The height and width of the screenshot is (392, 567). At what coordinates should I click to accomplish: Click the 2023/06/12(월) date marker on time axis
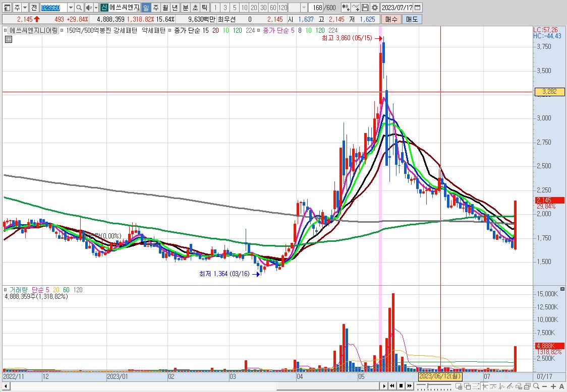[x=440, y=376]
